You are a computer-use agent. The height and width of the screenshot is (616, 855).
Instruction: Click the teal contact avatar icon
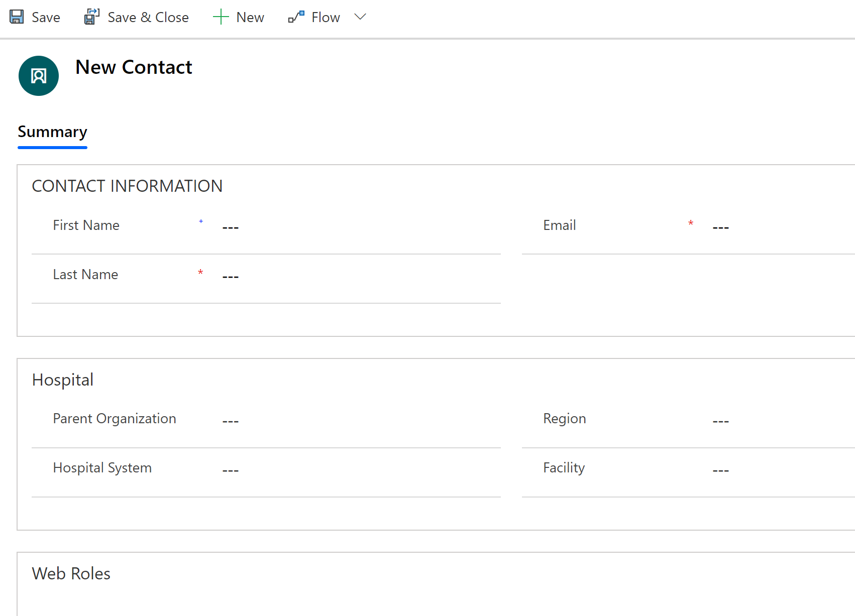[x=39, y=76]
